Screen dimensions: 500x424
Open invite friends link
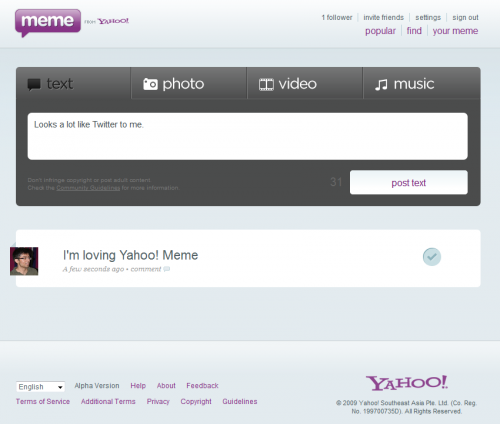coord(383,17)
